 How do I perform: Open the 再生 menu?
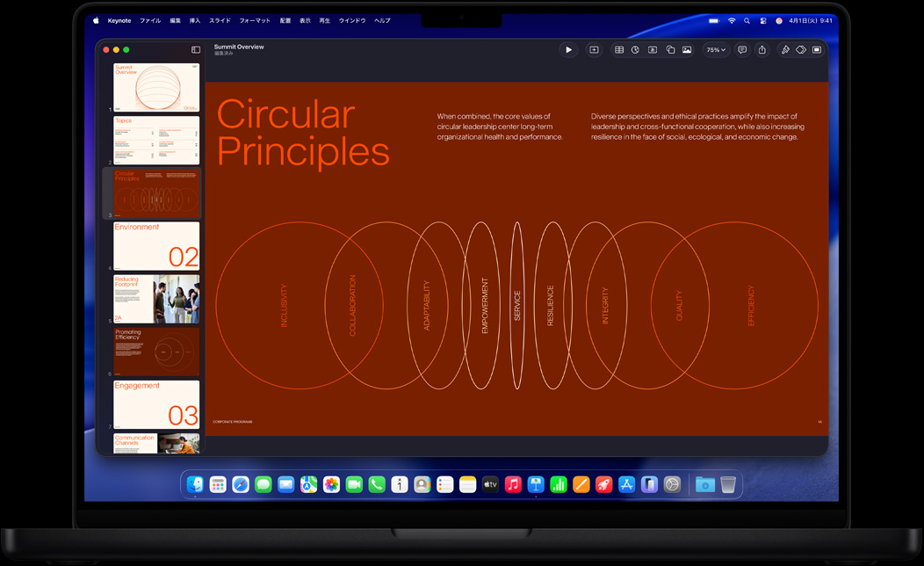323,20
